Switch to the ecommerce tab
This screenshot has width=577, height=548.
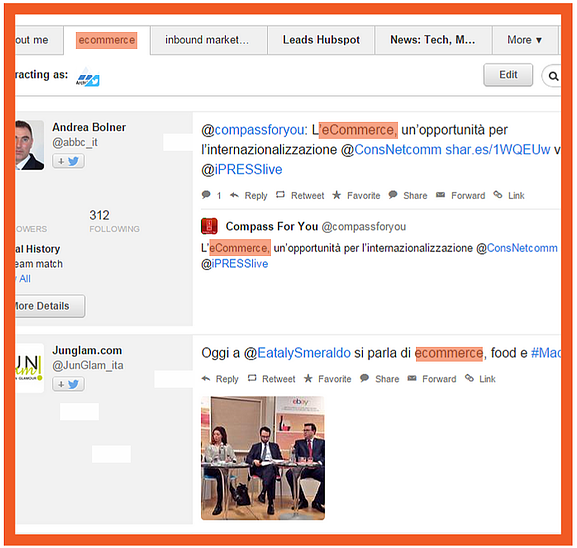click(x=107, y=40)
